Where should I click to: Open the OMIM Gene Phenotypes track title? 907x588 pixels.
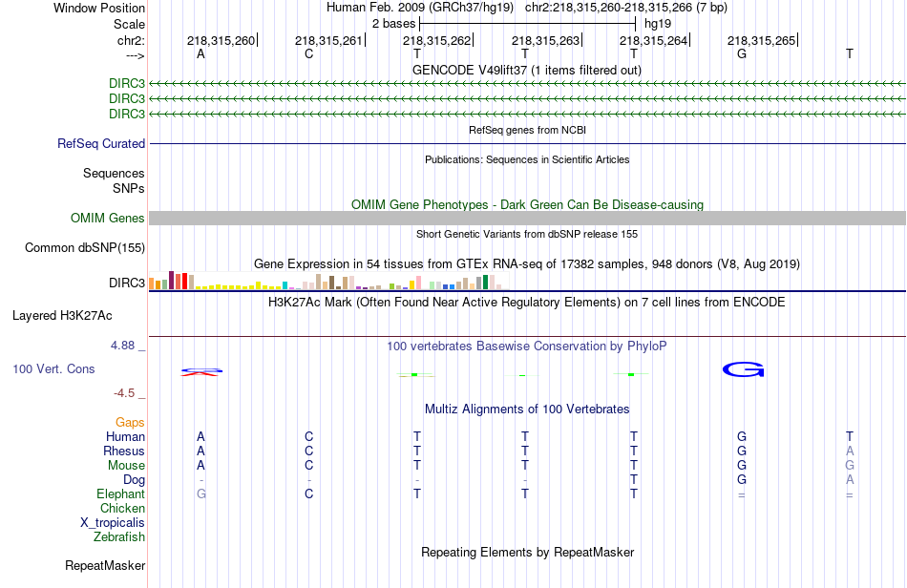[x=527, y=204]
